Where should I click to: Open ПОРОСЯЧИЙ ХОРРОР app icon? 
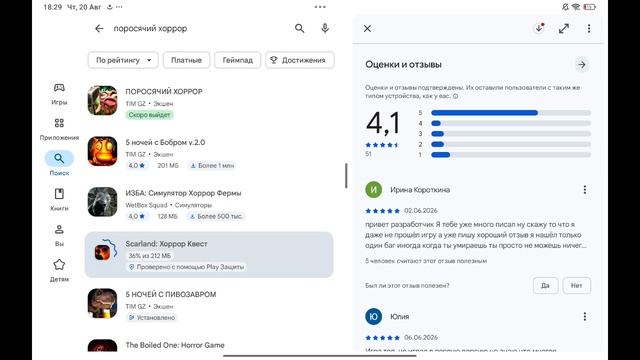(x=102, y=100)
